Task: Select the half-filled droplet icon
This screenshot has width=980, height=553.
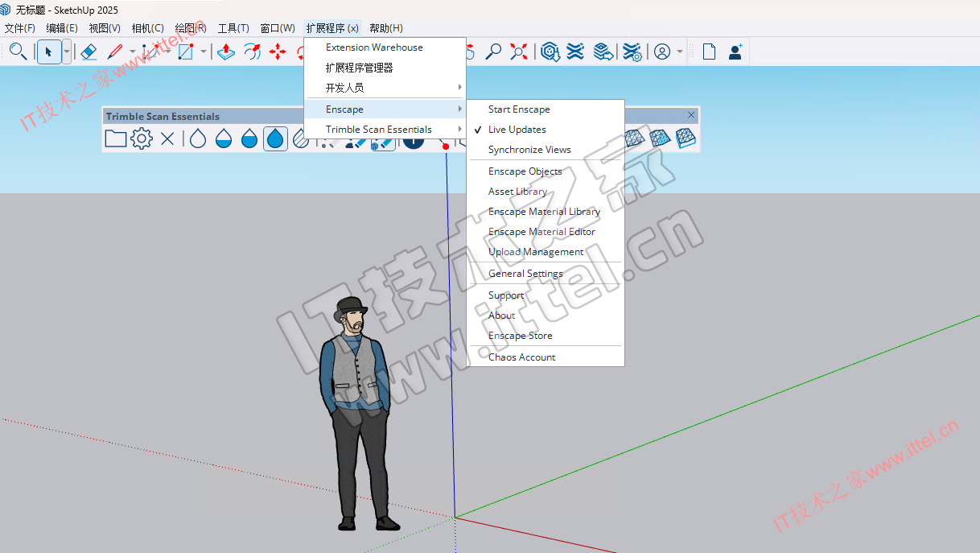Action: (224, 138)
